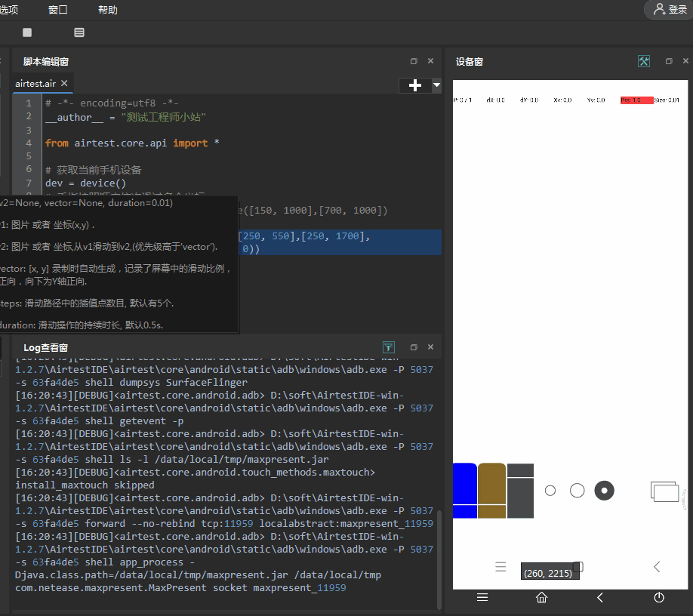Screen dimensions: 693x616
Task: Tap the gray back chevron inside phone screen
Action: click(657, 567)
